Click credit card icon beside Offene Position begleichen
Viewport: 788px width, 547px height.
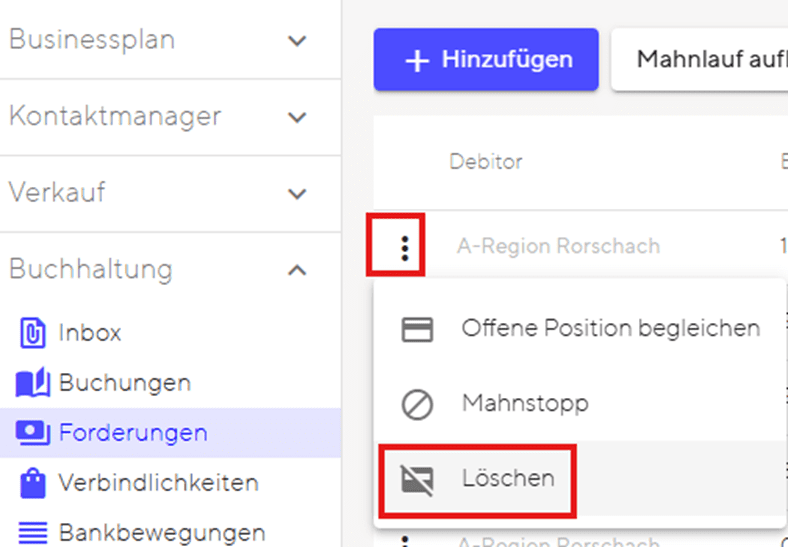[417, 329]
